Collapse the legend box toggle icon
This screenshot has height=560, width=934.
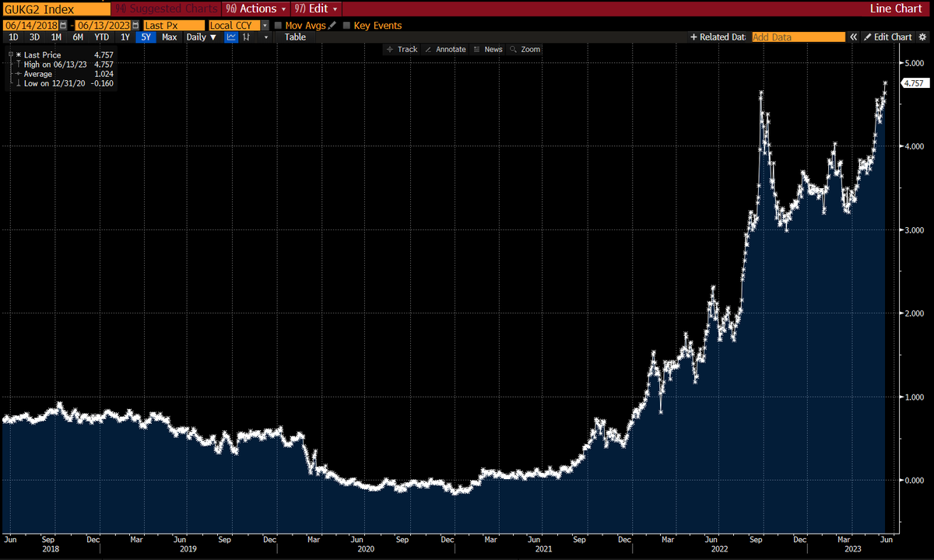click(x=10, y=55)
